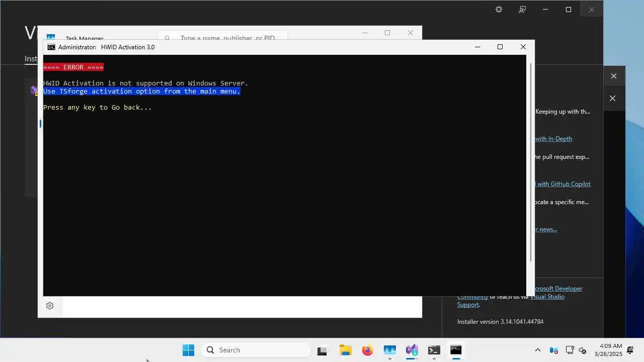
Task: Maximize the Visual Studio Installer window
Action: coord(569,10)
